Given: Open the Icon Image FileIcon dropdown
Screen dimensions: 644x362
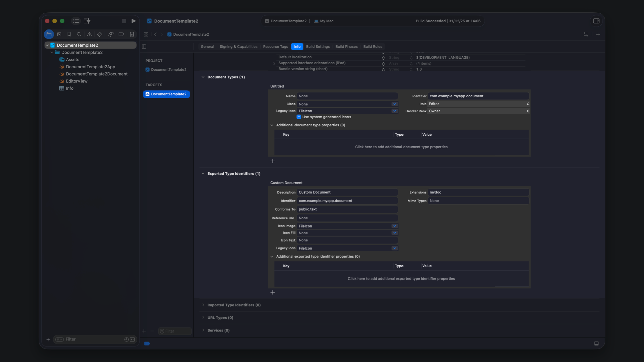Looking at the screenshot, I should [x=394, y=226].
